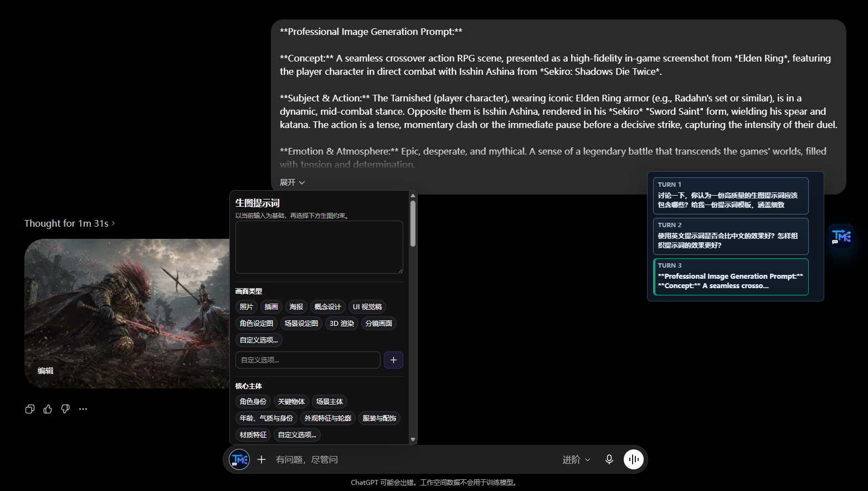Toggle the 海报 image type chip
This screenshot has width=868, height=491.
pyautogui.click(x=296, y=307)
